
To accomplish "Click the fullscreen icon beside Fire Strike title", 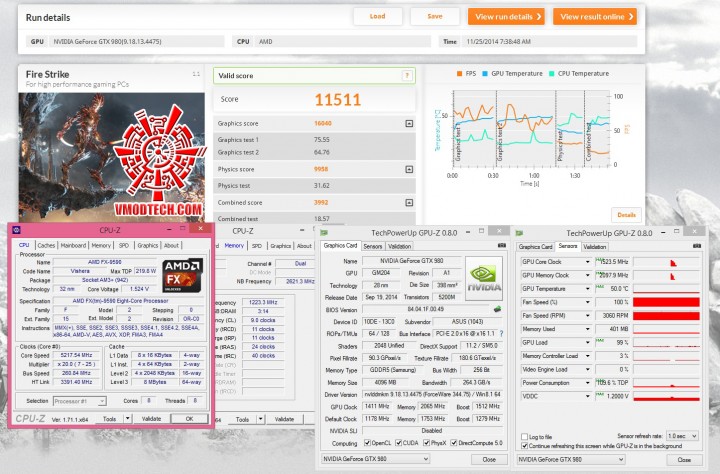I will click(x=196, y=74).
